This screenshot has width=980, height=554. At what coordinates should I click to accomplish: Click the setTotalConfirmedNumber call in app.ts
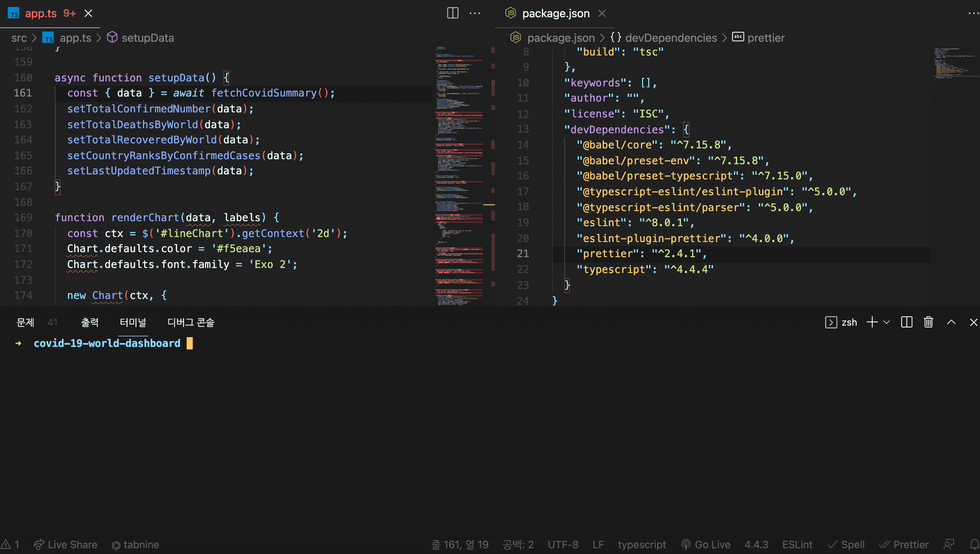pos(139,109)
